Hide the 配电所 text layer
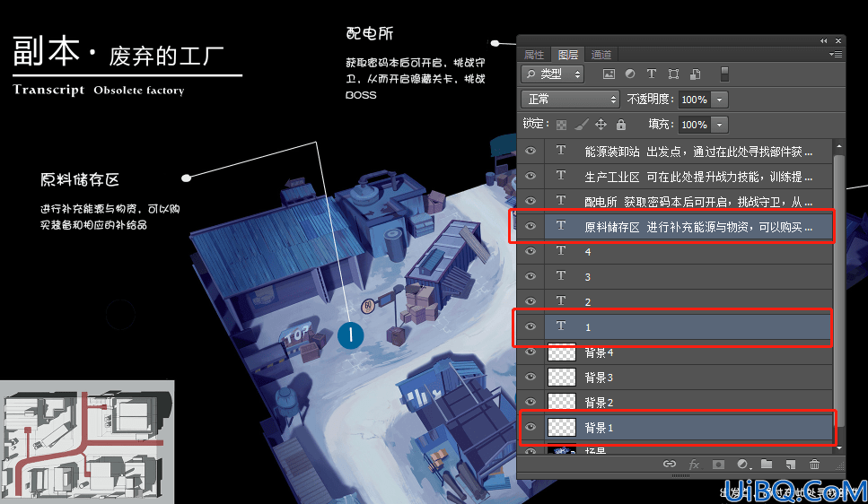The height and width of the screenshot is (504, 868). coord(530,201)
